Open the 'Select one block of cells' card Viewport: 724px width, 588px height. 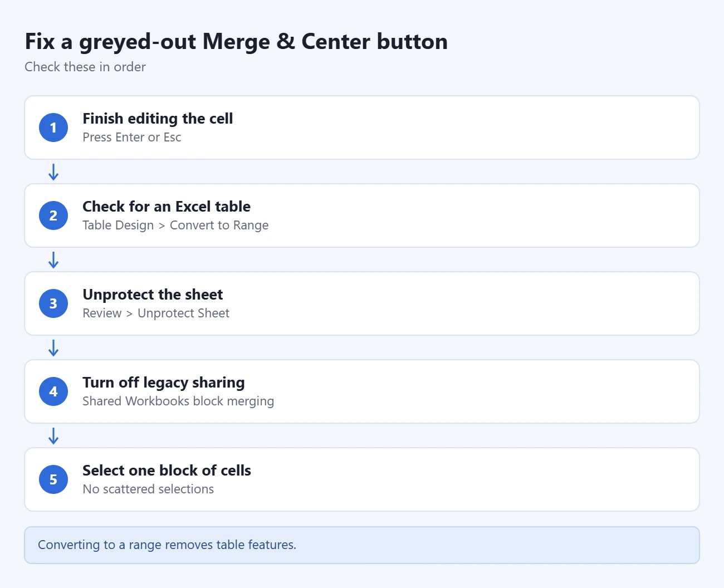pyautogui.click(x=362, y=479)
